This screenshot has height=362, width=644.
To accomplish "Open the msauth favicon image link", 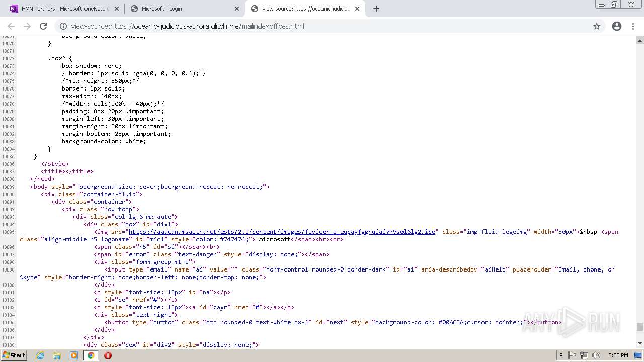I will click(x=282, y=232).
